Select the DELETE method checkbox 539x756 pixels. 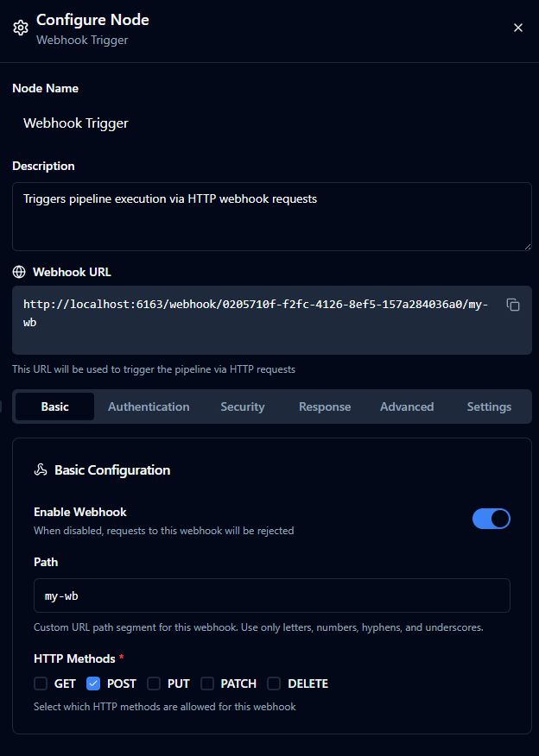click(274, 684)
